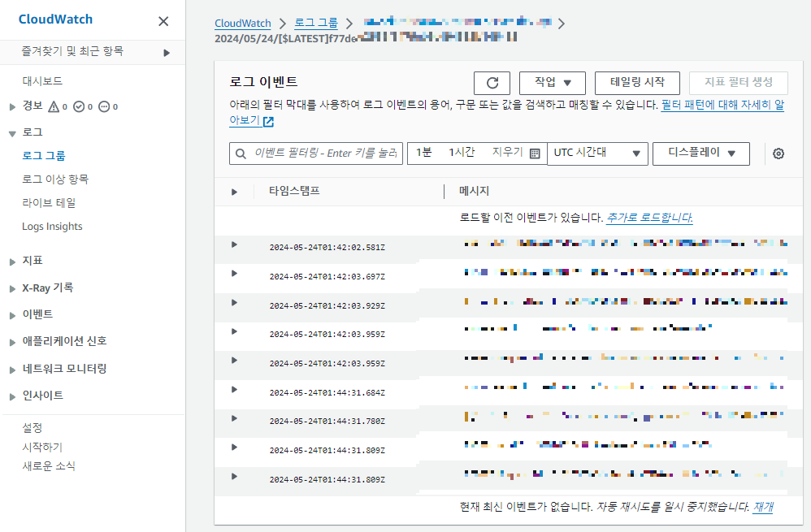The image size is (811, 532).
Task: Open 새로운 소식 in the sidebar
Action: pos(49,466)
